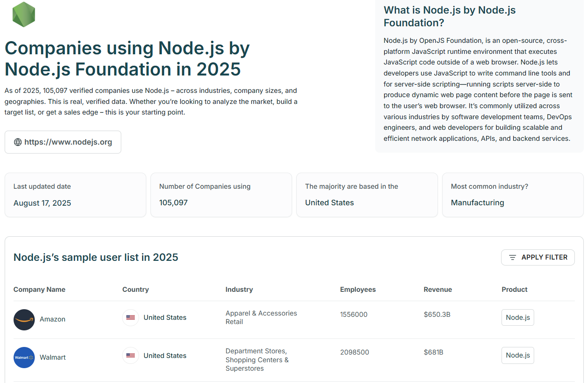Click the Amazon company logo
Image resolution: width=588 pixels, height=383 pixels.
coord(24,320)
